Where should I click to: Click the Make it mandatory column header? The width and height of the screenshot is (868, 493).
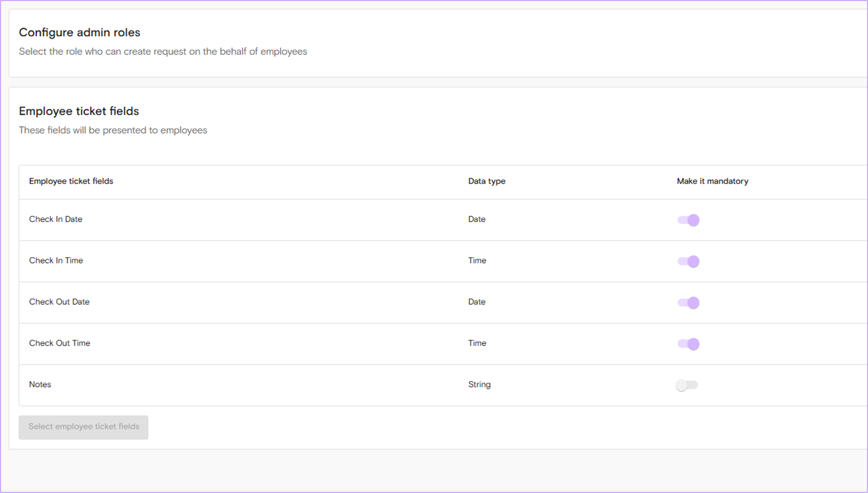click(712, 181)
